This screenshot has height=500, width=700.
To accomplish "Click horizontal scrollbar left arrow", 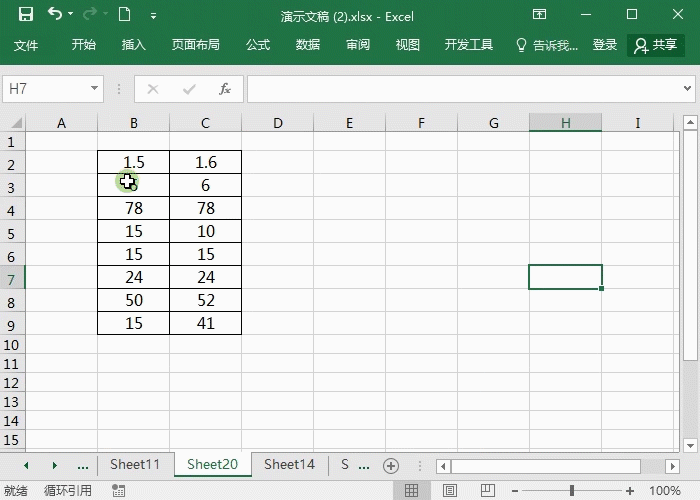I will [443, 467].
